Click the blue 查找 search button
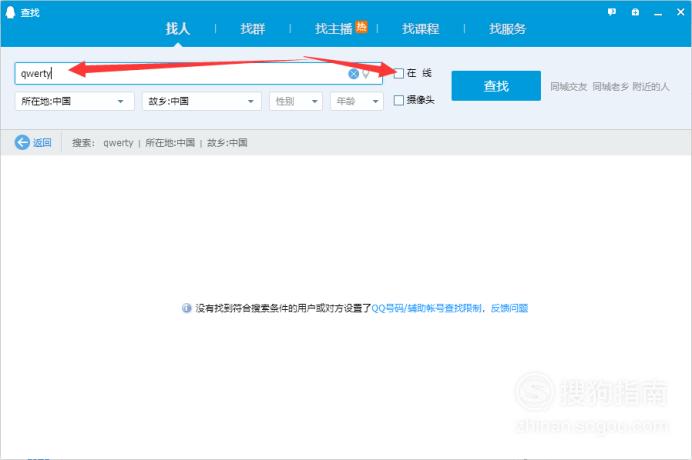692x460 pixels. click(x=496, y=86)
